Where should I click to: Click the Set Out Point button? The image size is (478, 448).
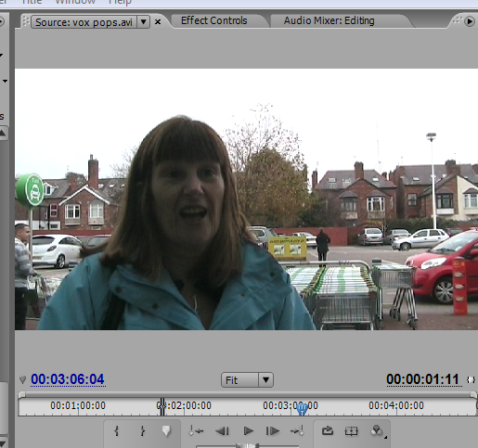click(x=142, y=430)
